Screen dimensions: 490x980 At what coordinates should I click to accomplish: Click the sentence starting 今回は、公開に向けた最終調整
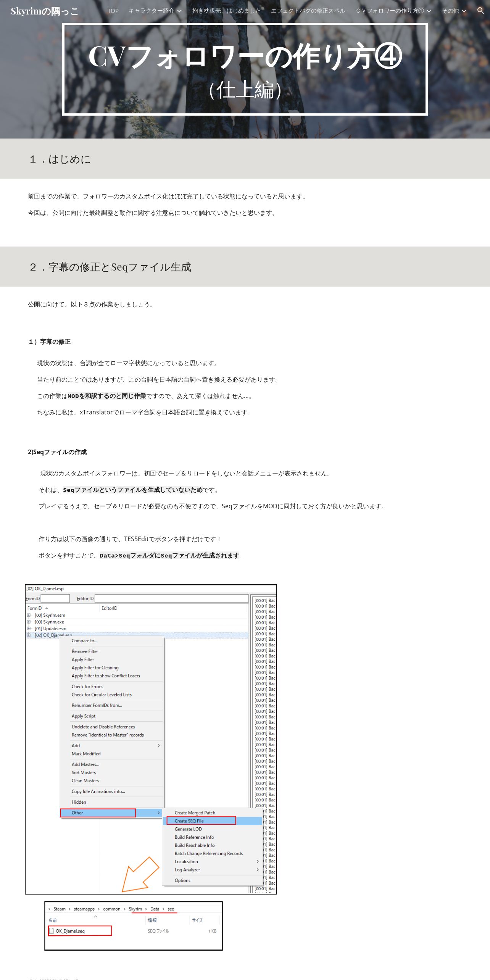click(x=152, y=213)
